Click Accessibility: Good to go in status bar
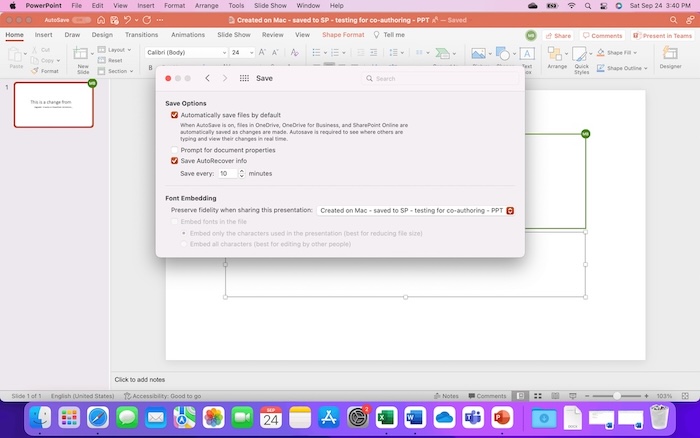 pos(162,396)
